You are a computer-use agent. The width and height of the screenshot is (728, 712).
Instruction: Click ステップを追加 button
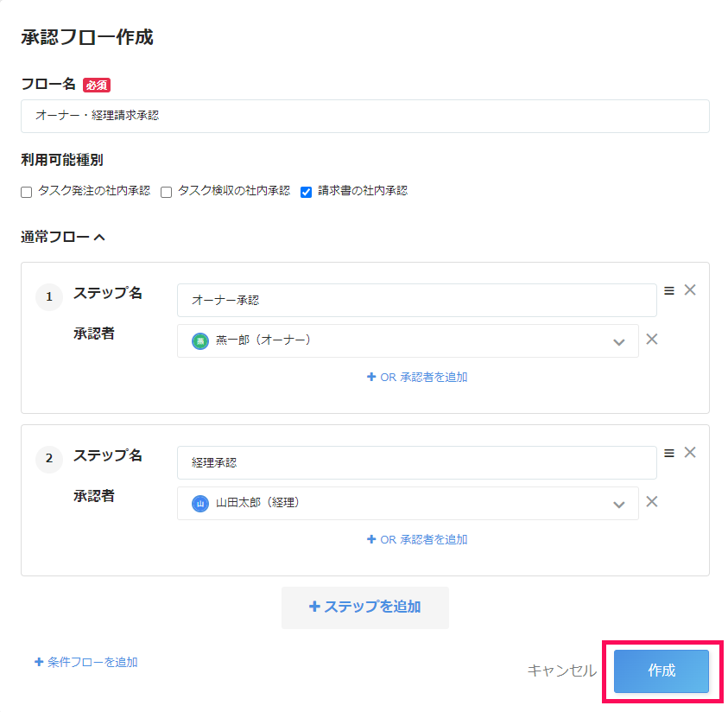pyautogui.click(x=365, y=607)
